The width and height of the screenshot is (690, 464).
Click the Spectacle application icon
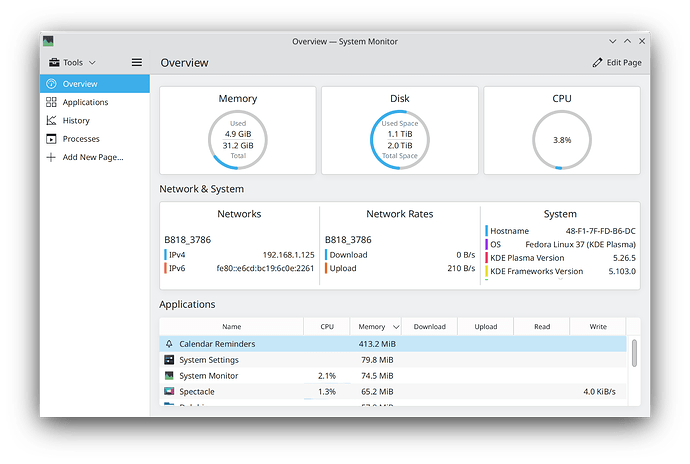[x=169, y=391]
